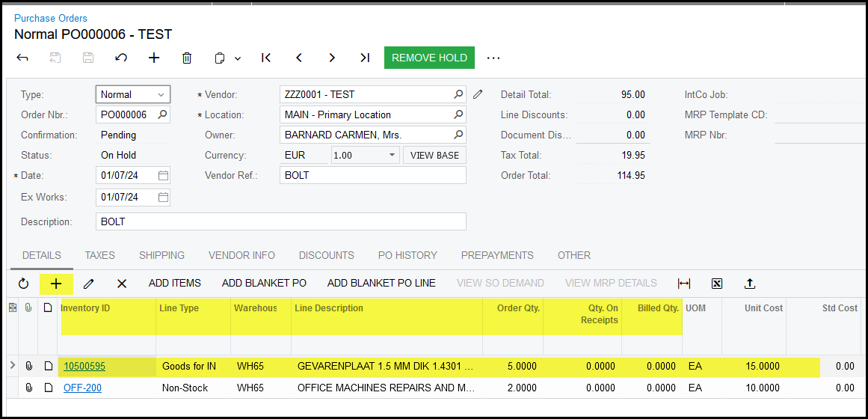Screen dimensions: 868x419
Task: Open the clipboard menu dropdown arrow
Action: tap(238, 58)
